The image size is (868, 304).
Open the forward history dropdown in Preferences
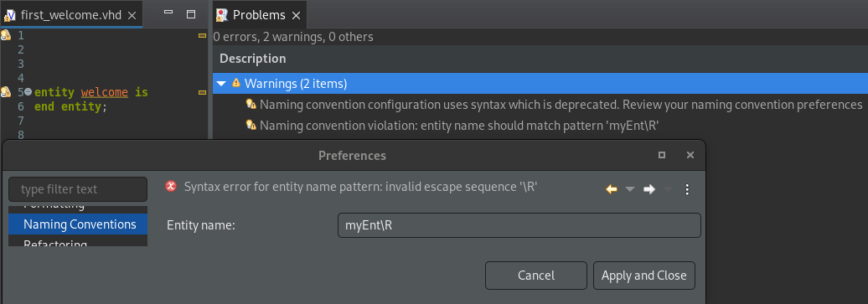pyautogui.click(x=668, y=189)
